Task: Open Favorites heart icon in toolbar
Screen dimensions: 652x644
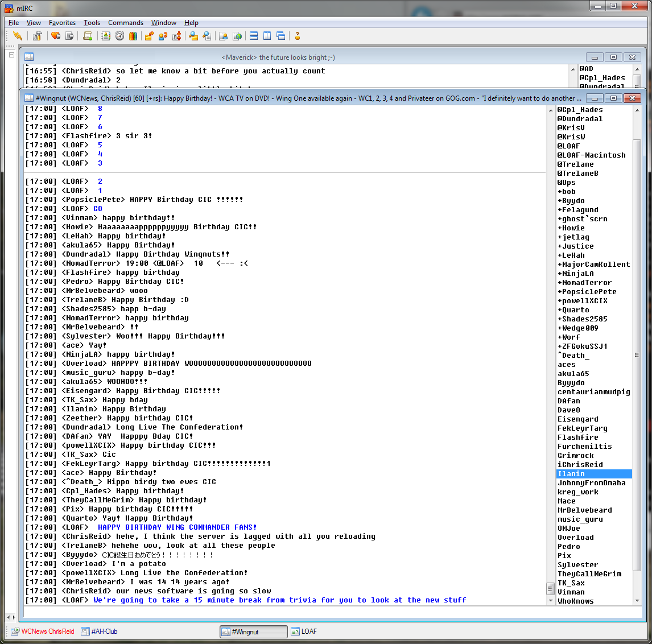Action: pyautogui.click(x=56, y=36)
